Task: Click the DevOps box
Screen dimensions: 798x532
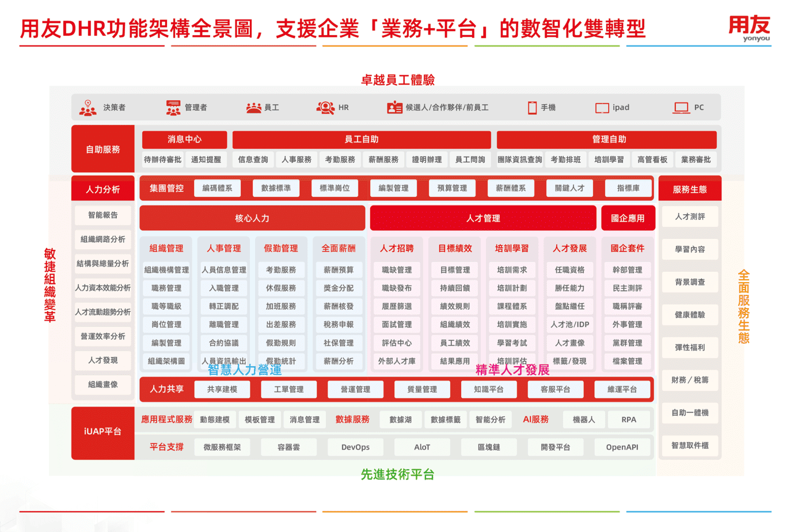Action: [x=355, y=447]
